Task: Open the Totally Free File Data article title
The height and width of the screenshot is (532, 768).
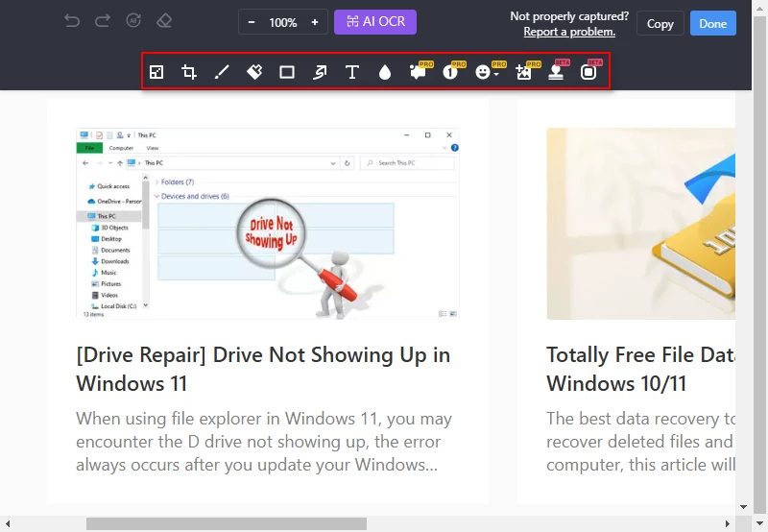Action: 640,369
